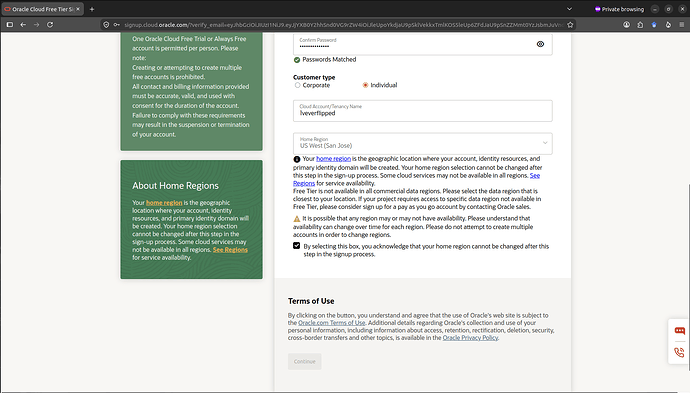690x393 pixels.
Task: Open home region link in About panel
Action: click(x=164, y=202)
